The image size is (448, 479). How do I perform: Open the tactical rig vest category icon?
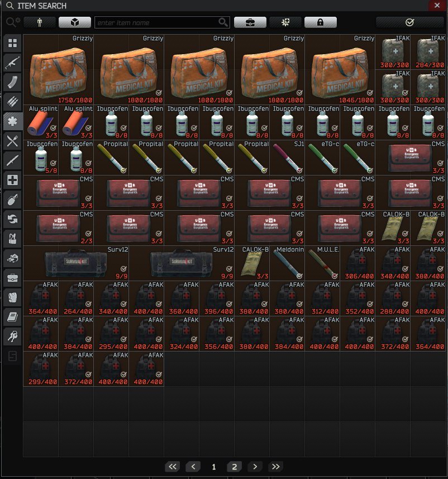point(12,239)
